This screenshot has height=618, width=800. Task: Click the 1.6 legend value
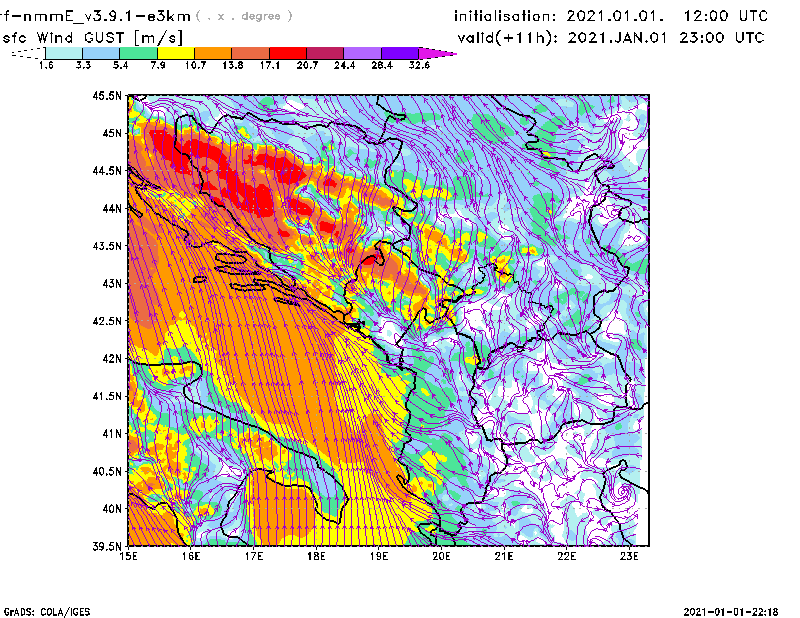[46, 65]
